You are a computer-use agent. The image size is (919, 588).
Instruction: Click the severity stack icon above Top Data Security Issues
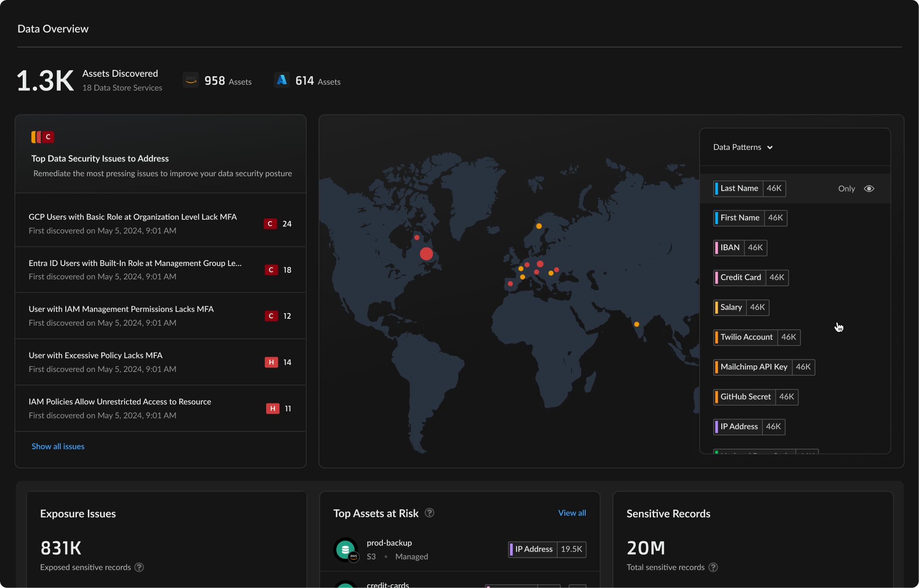tap(43, 137)
